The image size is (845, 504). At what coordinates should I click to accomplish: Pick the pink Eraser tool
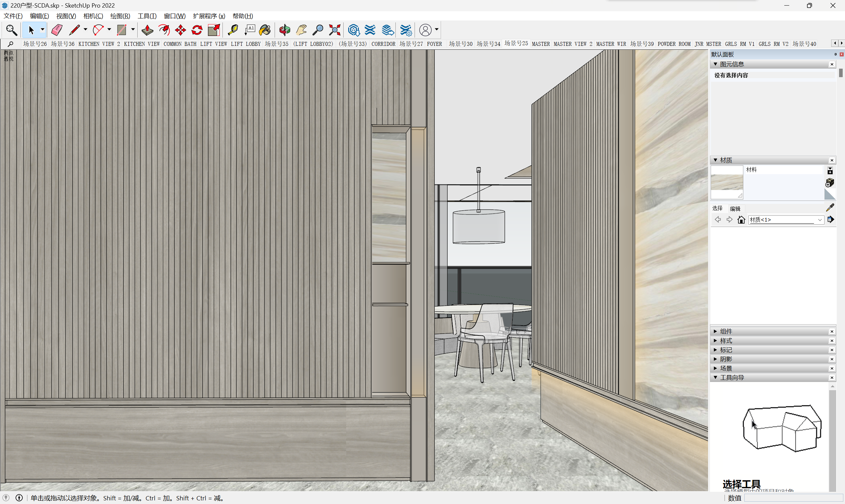(x=57, y=30)
